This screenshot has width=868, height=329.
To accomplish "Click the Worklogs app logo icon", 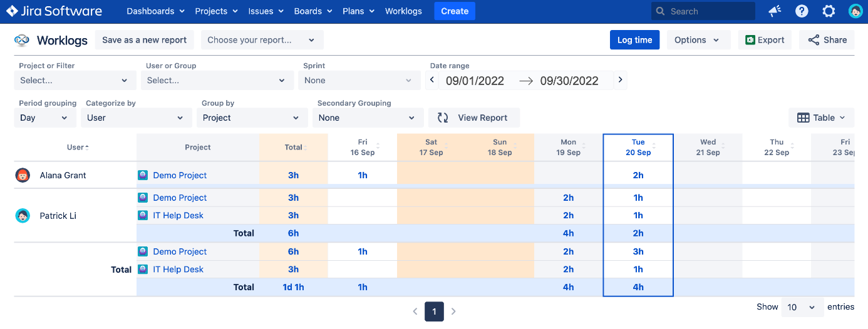I will click(x=22, y=40).
